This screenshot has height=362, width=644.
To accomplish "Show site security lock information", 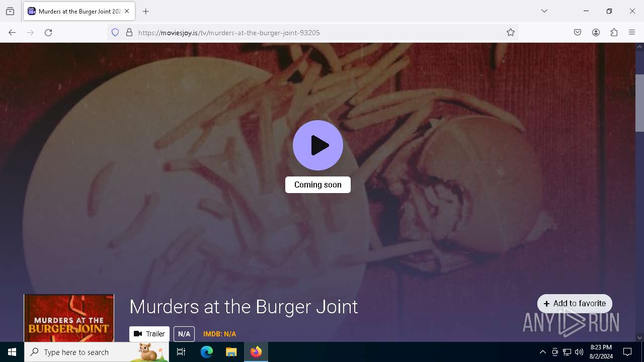I will tap(129, 33).
